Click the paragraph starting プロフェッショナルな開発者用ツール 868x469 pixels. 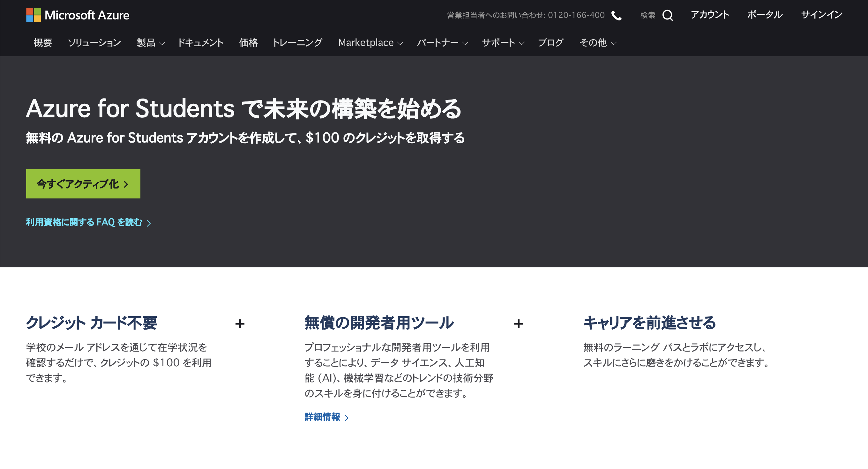399,370
